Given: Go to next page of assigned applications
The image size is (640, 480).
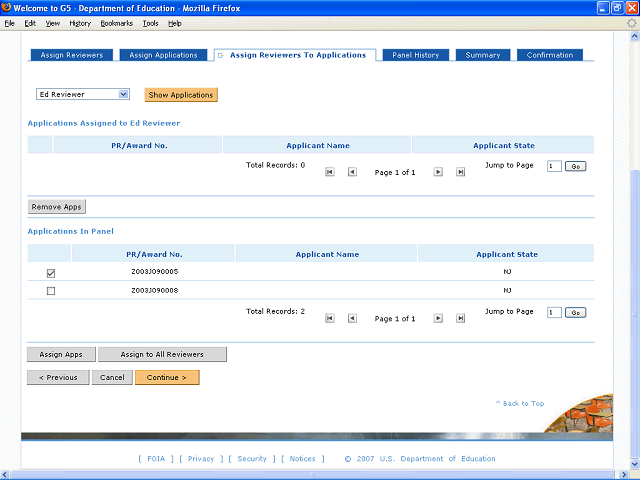Looking at the screenshot, I should 438,172.
